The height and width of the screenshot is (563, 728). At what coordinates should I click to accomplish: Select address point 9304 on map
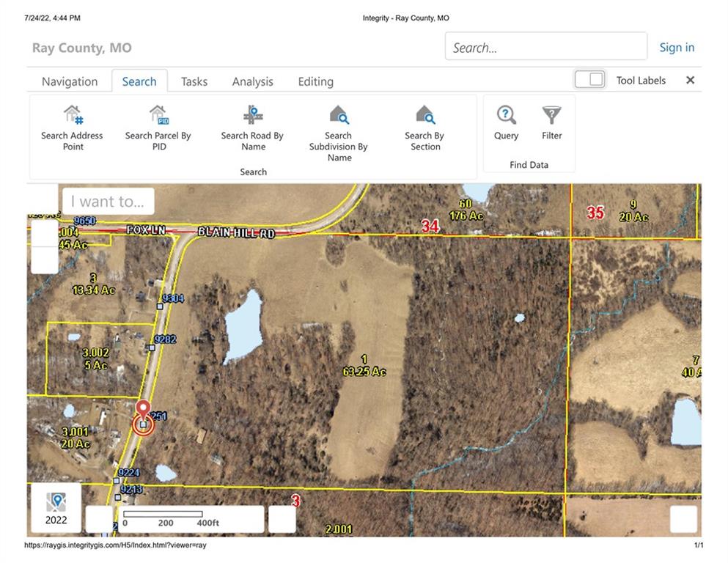tap(160, 306)
